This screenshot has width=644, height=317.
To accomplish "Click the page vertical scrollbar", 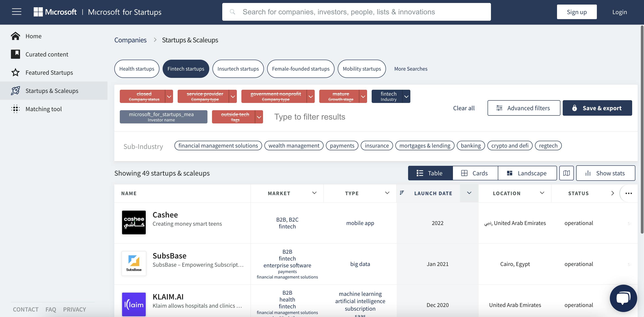I will coord(642,130).
